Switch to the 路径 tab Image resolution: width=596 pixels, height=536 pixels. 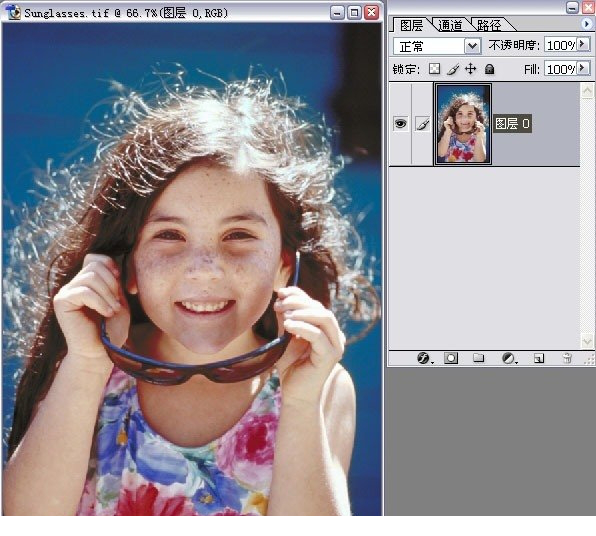pos(490,25)
